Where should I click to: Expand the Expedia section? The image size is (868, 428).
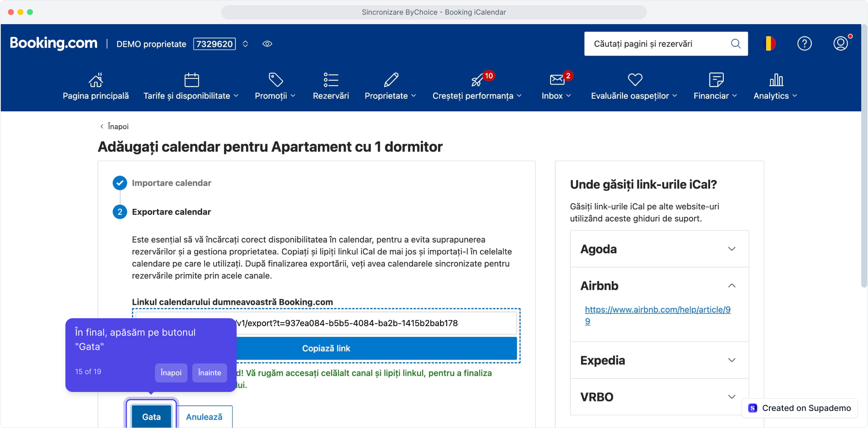731,360
